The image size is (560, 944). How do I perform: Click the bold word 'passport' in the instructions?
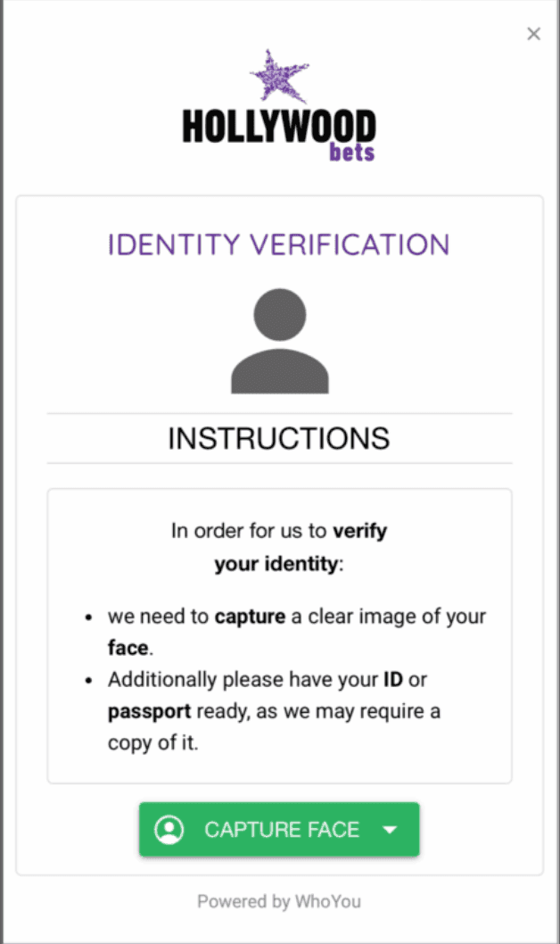142,711
